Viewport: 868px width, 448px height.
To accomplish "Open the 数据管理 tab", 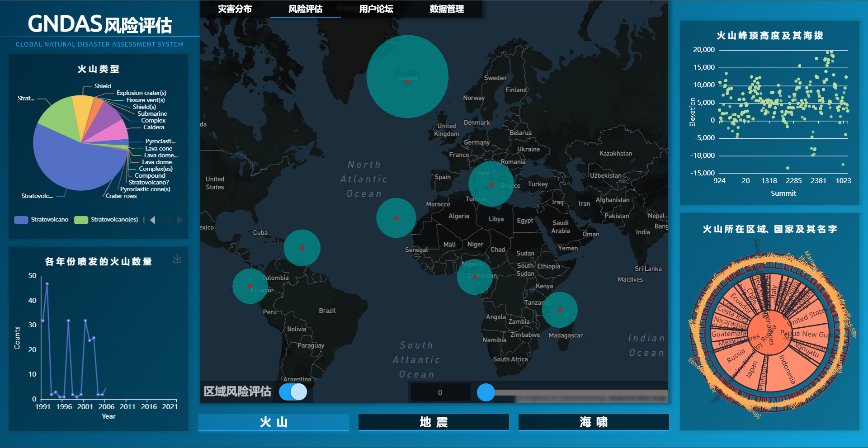I will click(447, 9).
